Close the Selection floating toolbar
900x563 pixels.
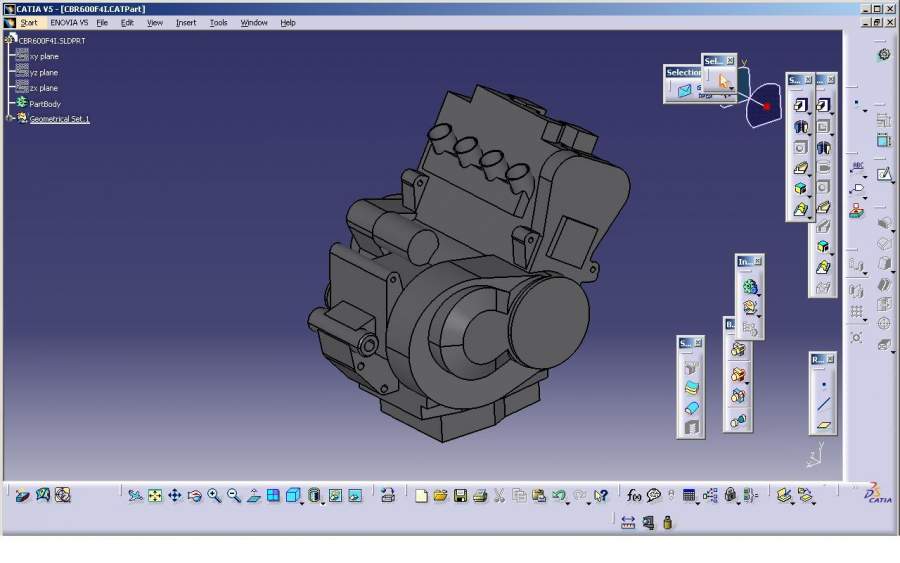(731, 61)
